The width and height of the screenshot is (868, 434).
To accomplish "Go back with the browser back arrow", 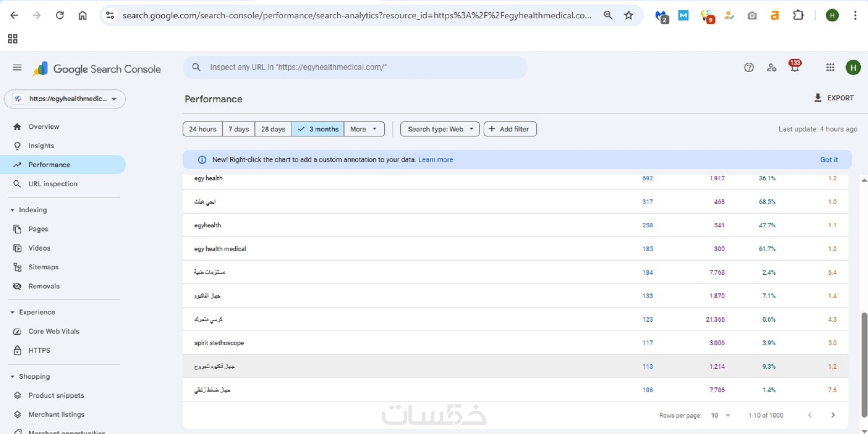I will coord(14,15).
